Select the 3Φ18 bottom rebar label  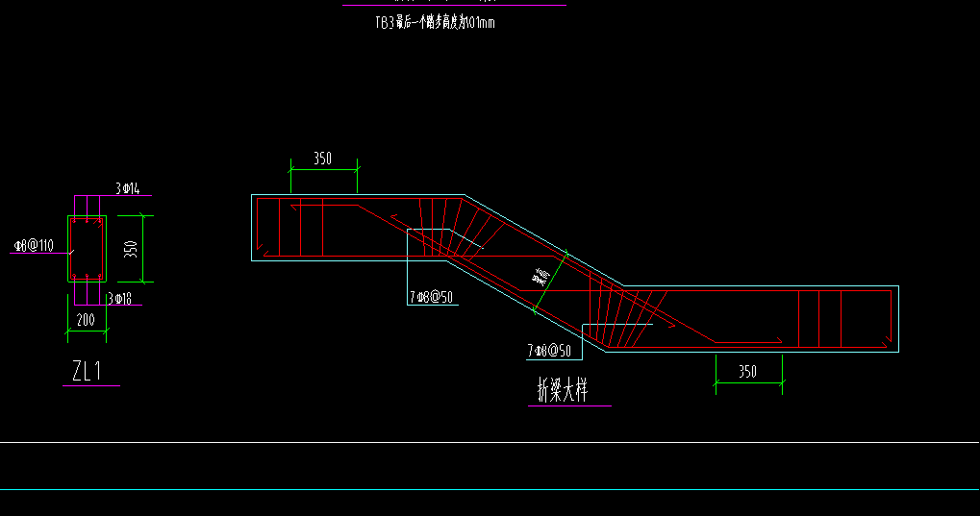point(119,299)
